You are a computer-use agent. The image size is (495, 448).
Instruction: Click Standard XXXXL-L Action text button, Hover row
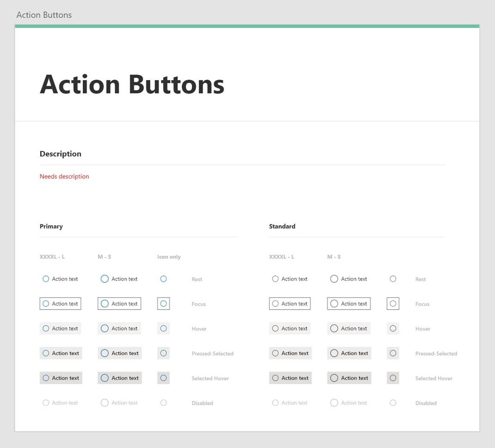(290, 328)
